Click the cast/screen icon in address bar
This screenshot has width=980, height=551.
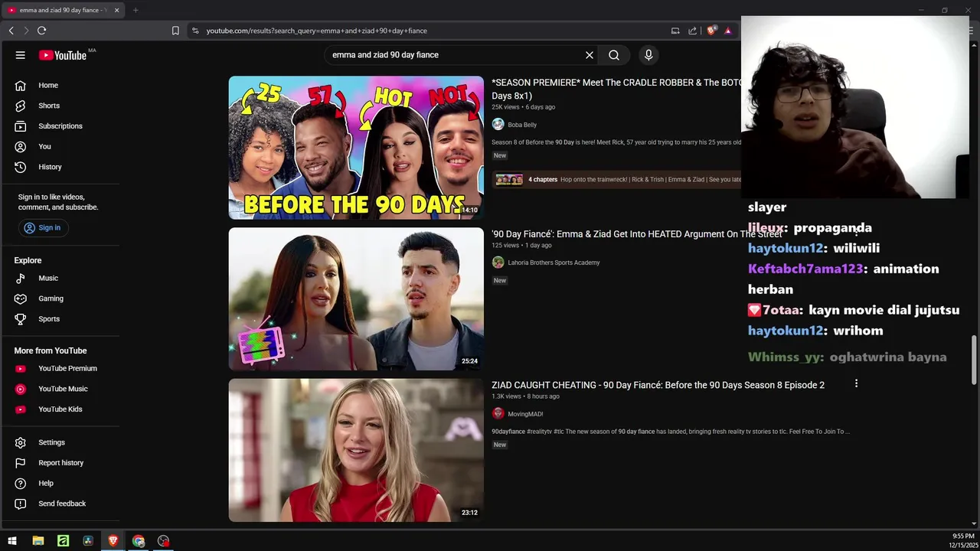[675, 31]
